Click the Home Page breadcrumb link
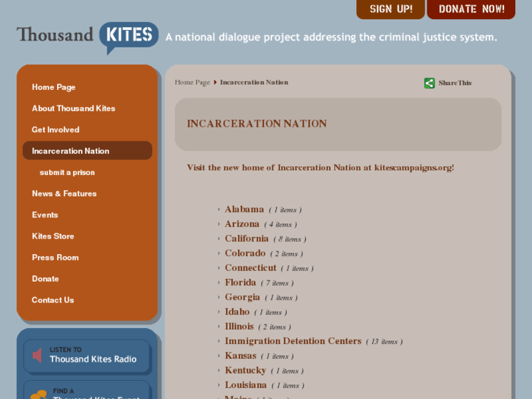Viewport: 532px width, 399px height. 192,83
